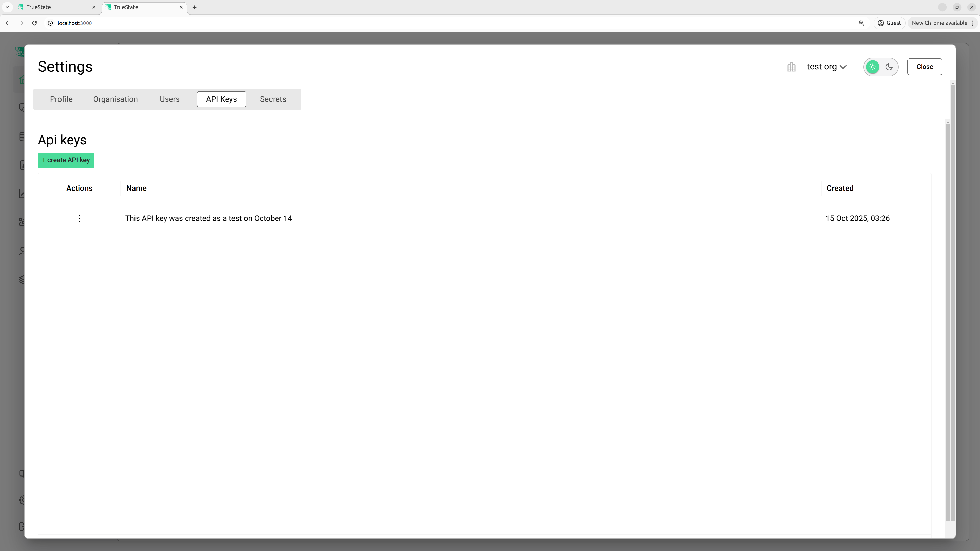Open the zoom magnifier in address bar

(x=861, y=23)
